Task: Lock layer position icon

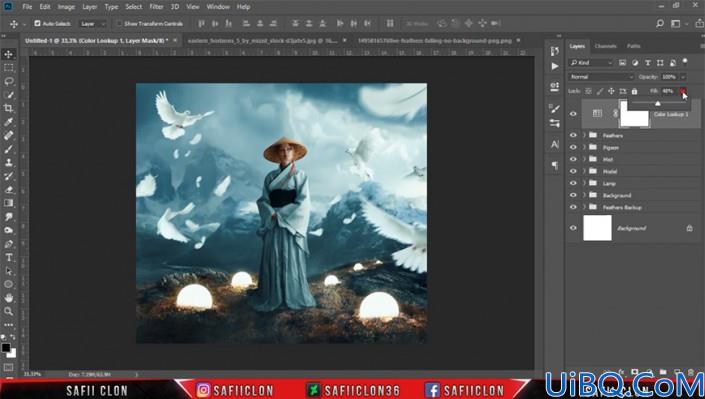Action: pyautogui.click(x=611, y=91)
